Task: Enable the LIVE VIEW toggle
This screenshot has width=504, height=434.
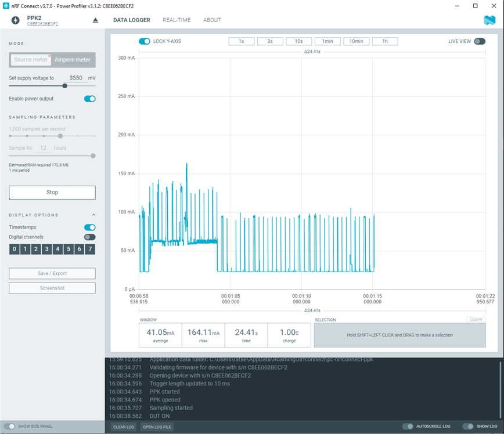Action: click(481, 41)
